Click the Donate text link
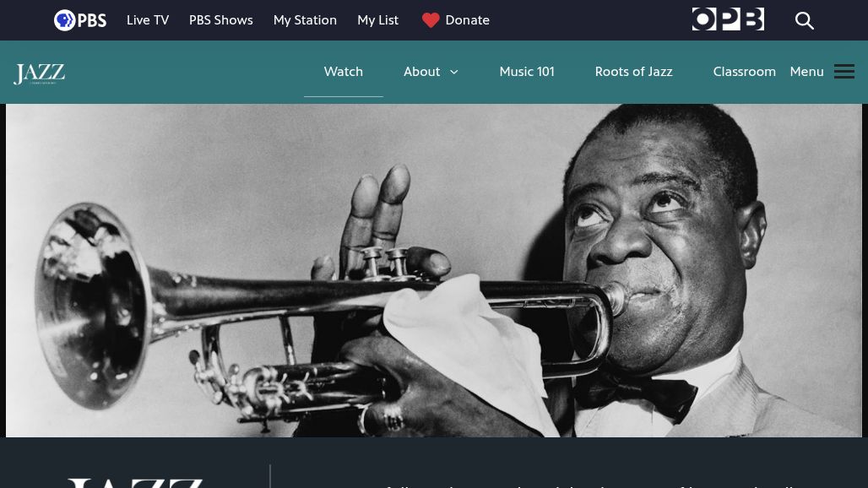Viewport: 868px width, 488px height. [467, 20]
